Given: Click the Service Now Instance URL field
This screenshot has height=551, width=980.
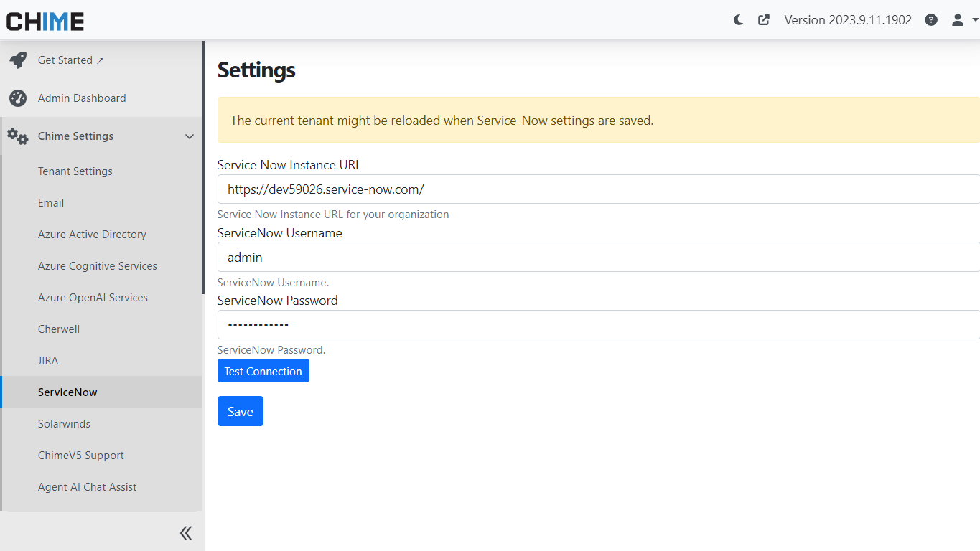Looking at the screenshot, I should click(599, 189).
